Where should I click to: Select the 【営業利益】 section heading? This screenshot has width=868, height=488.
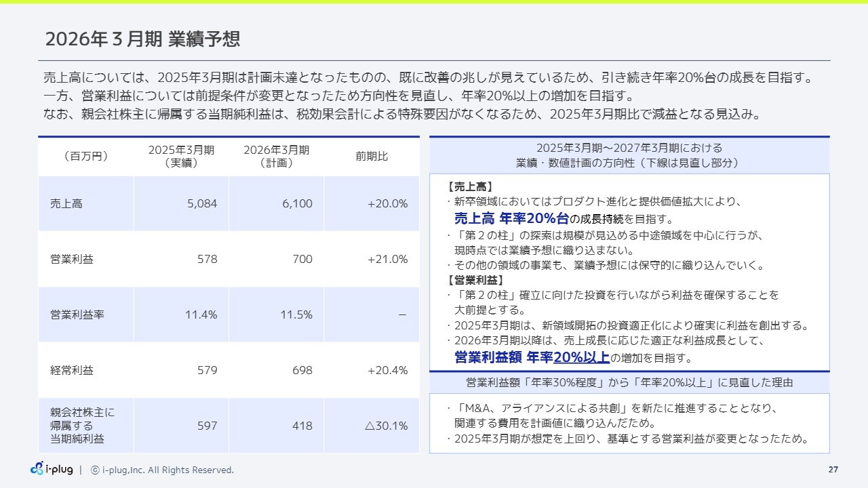(x=475, y=280)
